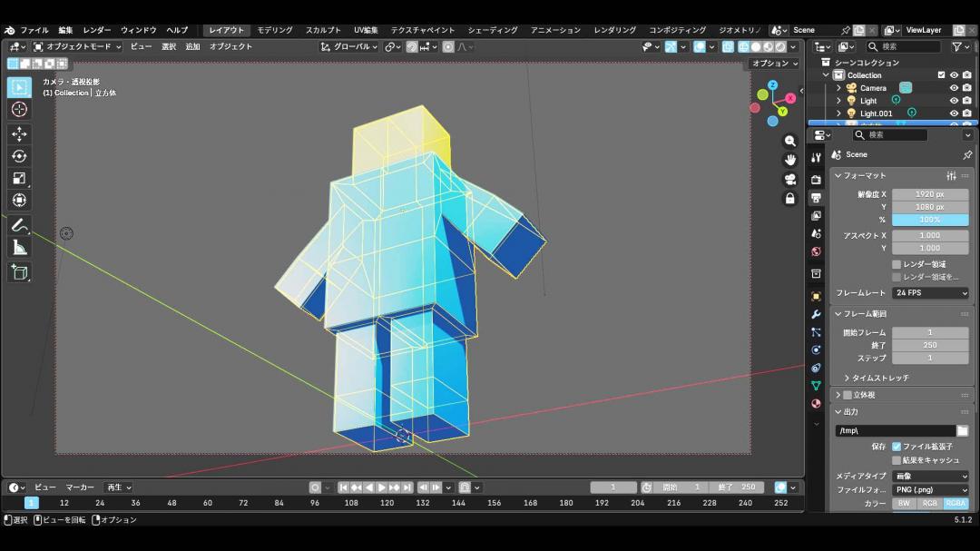
Task: Open the ファイル menu
Action: click(x=34, y=30)
